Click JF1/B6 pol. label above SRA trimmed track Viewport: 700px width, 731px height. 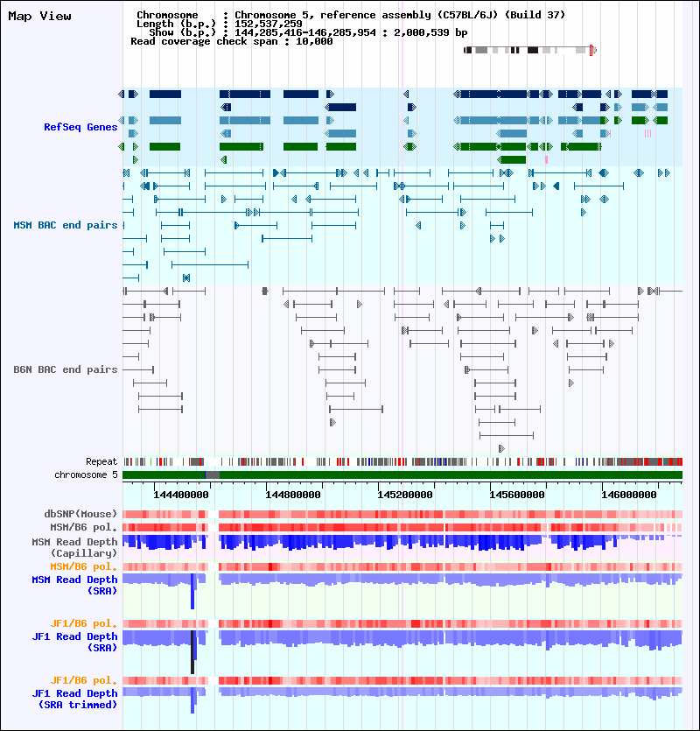(x=84, y=680)
